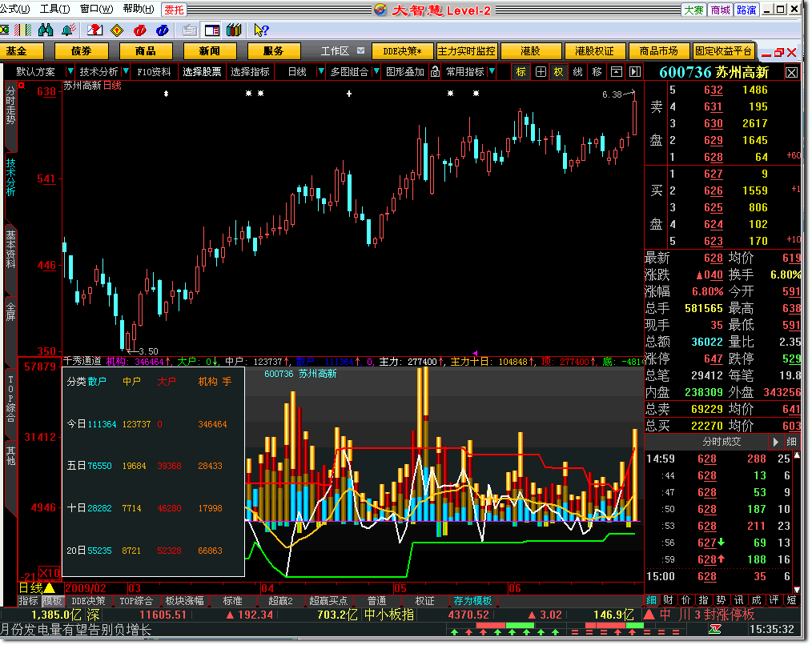Select the 超赢买点 bottom tab
The width and height of the screenshot is (812, 645).
328,600
